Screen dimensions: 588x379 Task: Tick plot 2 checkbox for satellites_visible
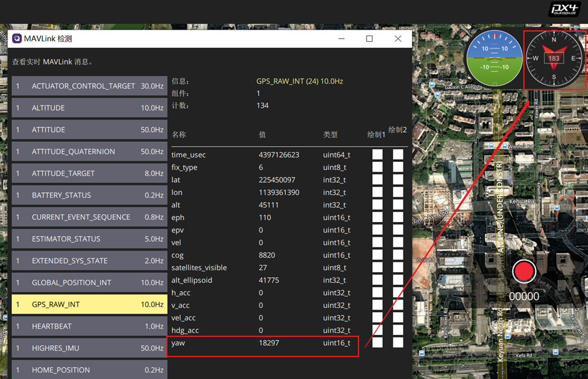click(398, 267)
